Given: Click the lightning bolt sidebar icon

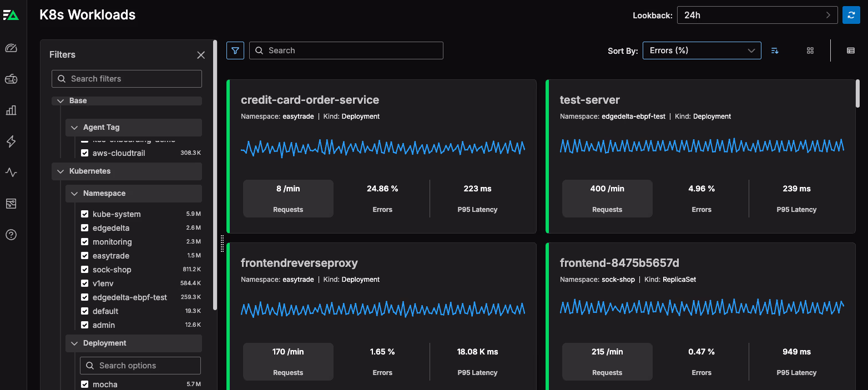Looking at the screenshot, I should pyautogui.click(x=11, y=141).
